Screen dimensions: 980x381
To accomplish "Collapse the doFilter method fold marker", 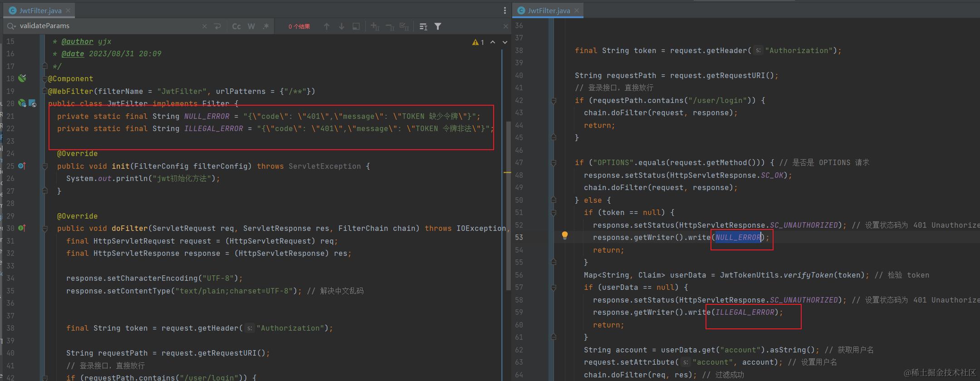I will pyautogui.click(x=45, y=229).
